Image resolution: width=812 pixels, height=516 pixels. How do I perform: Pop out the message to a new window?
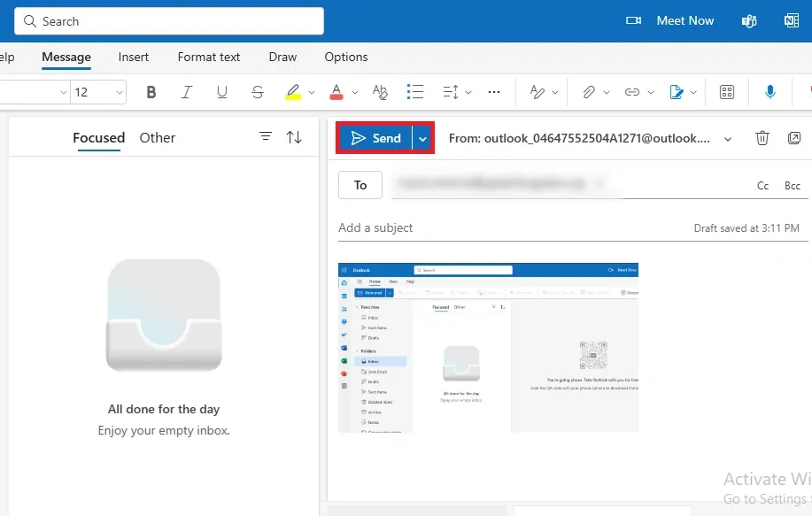click(x=793, y=137)
